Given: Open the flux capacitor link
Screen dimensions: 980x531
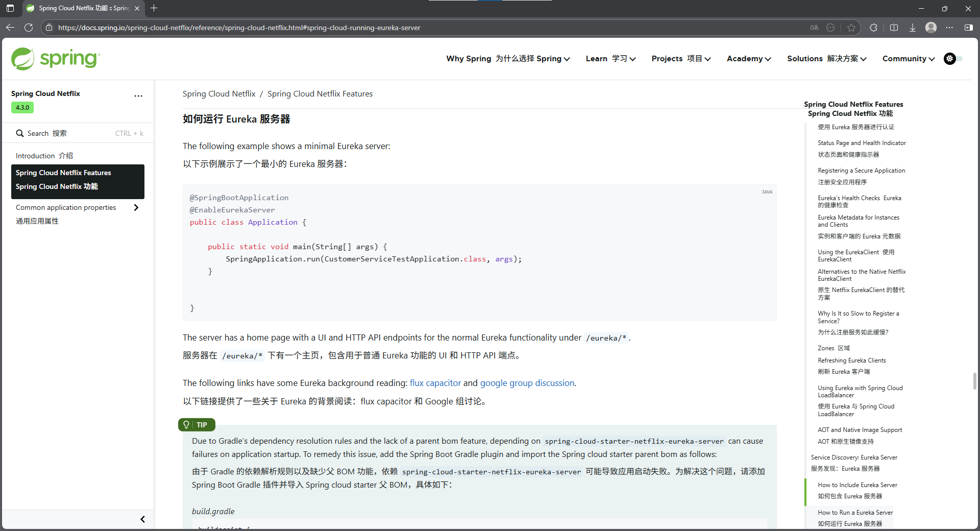Looking at the screenshot, I should [x=435, y=383].
